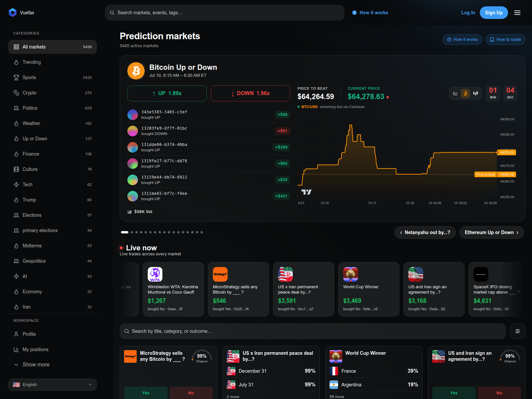532x399 pixels.
Task: Click the info icon beside top How it works
Action: (x=354, y=13)
